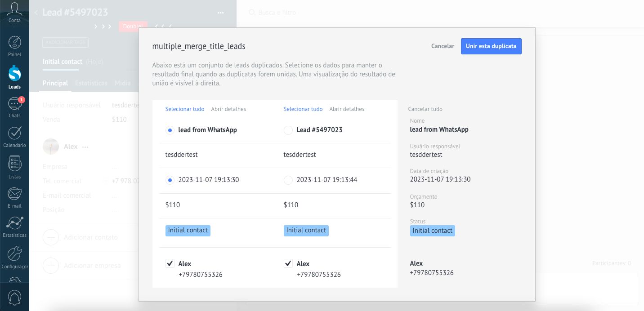The height and width of the screenshot is (311, 644).
Task: Expand "Abrir detalhes" for second lead
Action: 347,109
